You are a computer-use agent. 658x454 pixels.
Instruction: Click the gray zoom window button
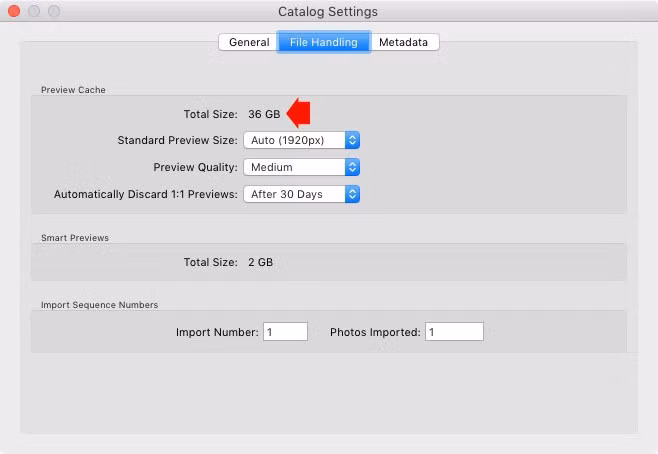click(54, 11)
